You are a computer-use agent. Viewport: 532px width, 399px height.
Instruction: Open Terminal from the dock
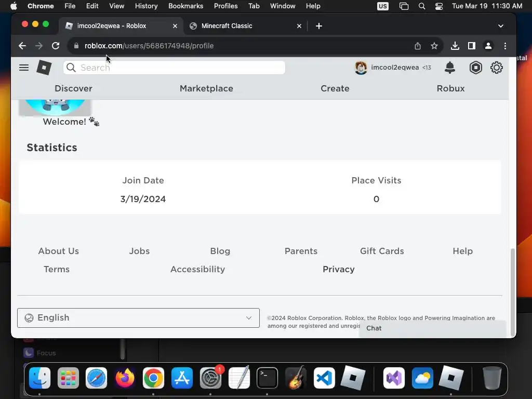click(x=268, y=378)
